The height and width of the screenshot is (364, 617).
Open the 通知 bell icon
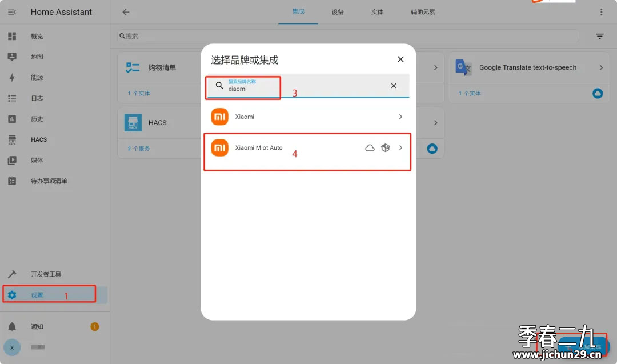(x=12, y=327)
